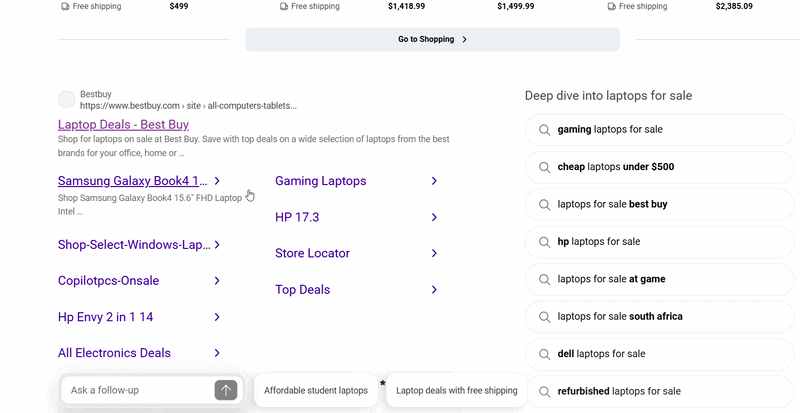Search refurbished laptops for sale suggestion
The width and height of the screenshot is (800, 413).
[659, 392]
